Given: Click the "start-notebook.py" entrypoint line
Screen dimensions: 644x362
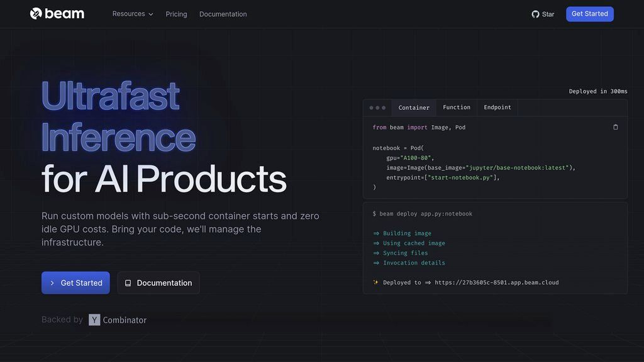Looking at the screenshot, I should click(443, 177).
